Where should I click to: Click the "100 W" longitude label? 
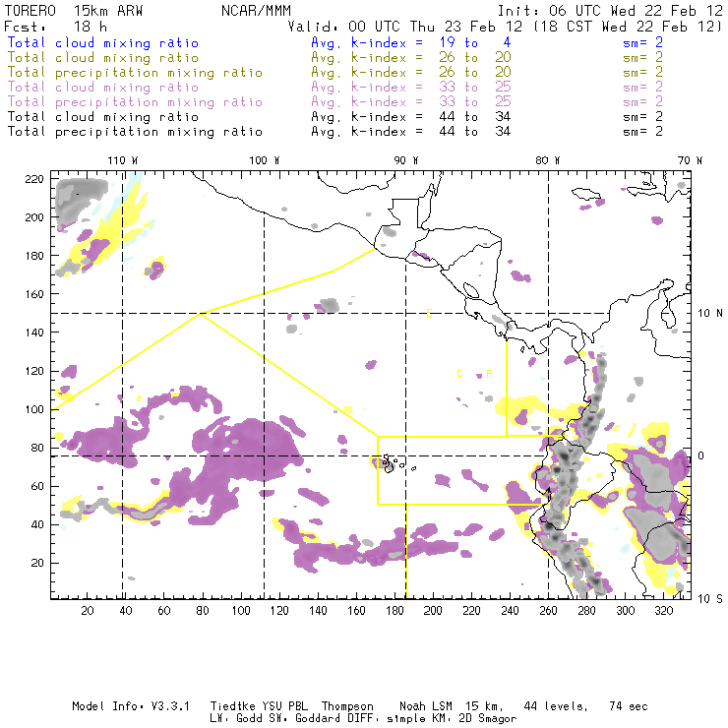(265, 160)
